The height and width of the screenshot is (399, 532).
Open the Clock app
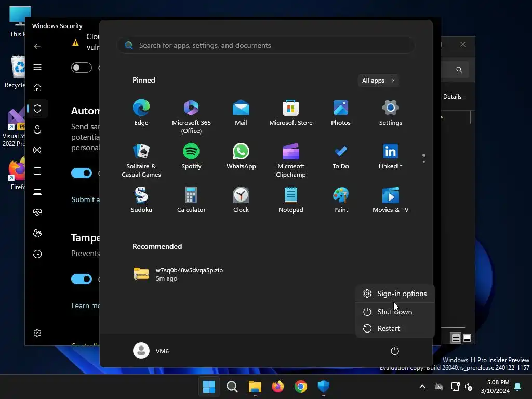point(241,200)
